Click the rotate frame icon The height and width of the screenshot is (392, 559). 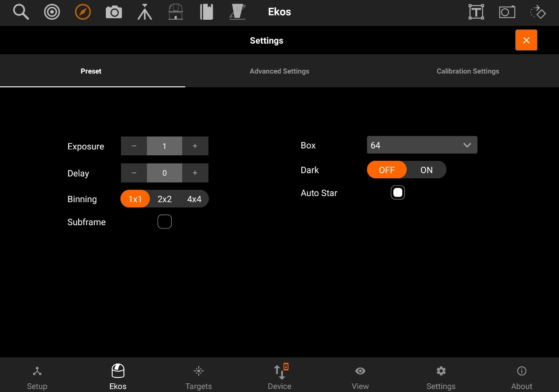(538, 12)
